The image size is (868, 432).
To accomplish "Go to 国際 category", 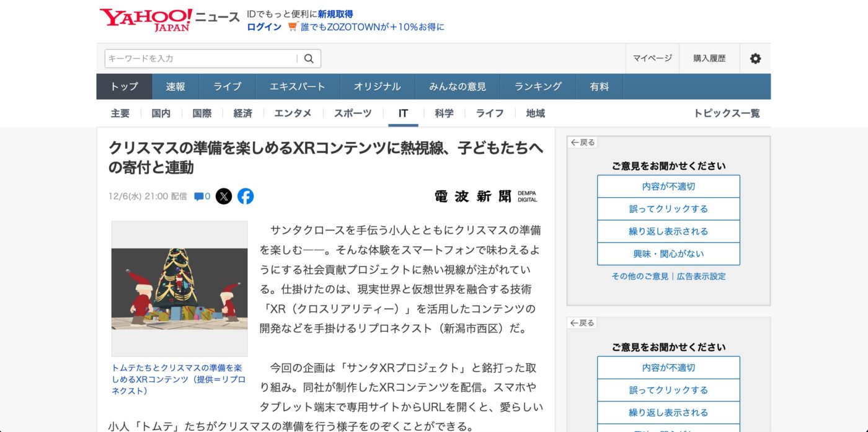I will (202, 113).
